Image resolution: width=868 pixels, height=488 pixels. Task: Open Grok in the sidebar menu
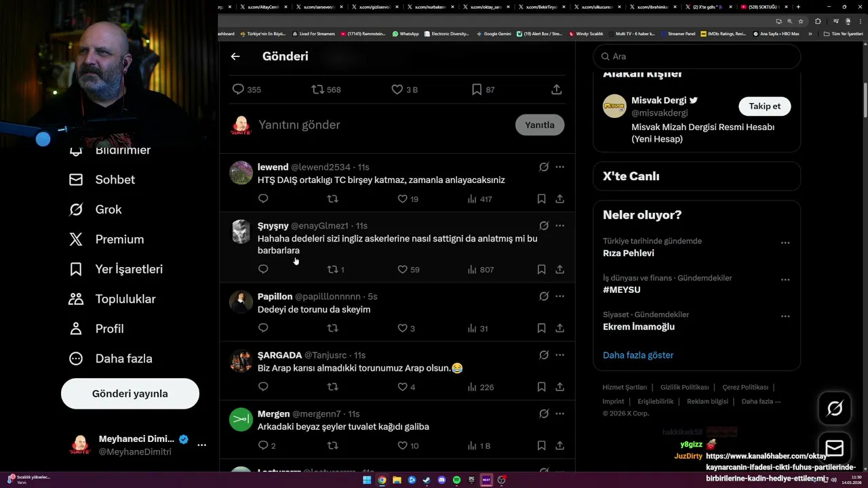[x=95, y=209]
